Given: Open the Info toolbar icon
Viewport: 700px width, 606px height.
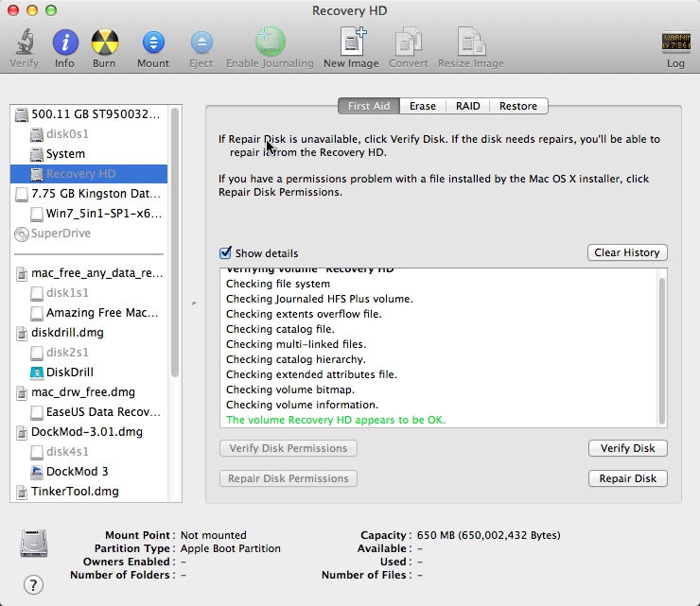Looking at the screenshot, I should point(65,43).
